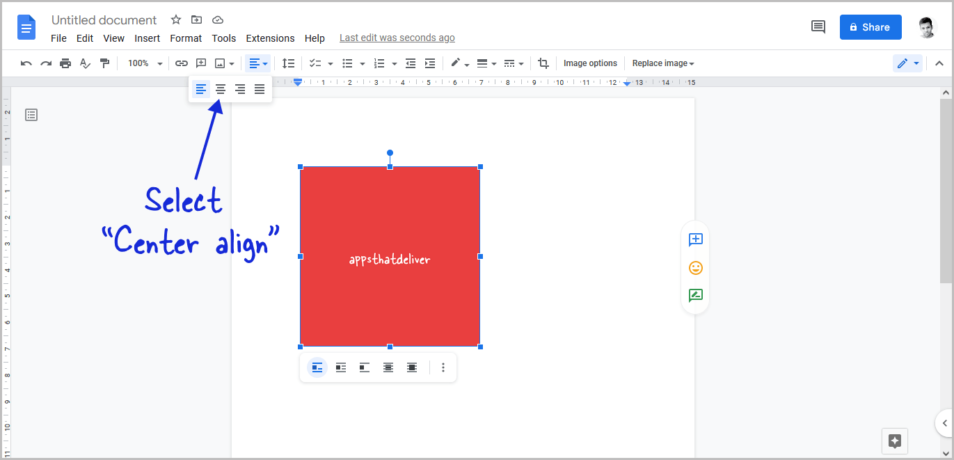Click the Checklist icon

pyautogui.click(x=315, y=63)
